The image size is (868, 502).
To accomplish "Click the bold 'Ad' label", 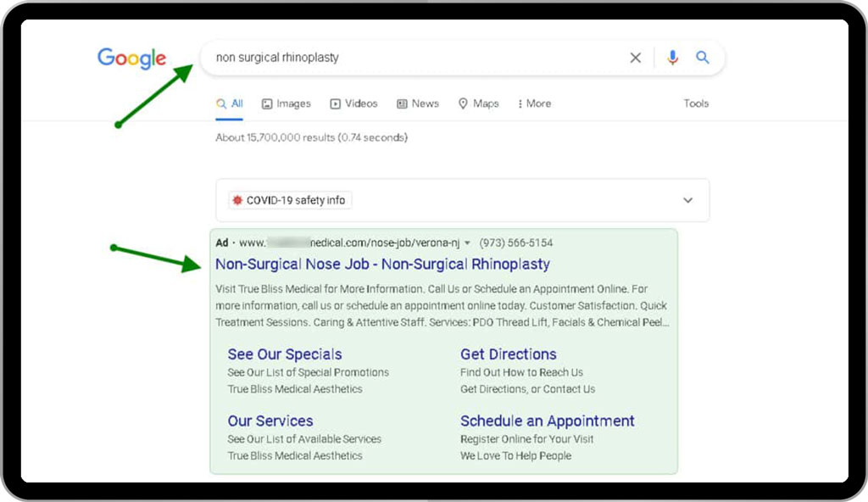I will (x=222, y=243).
